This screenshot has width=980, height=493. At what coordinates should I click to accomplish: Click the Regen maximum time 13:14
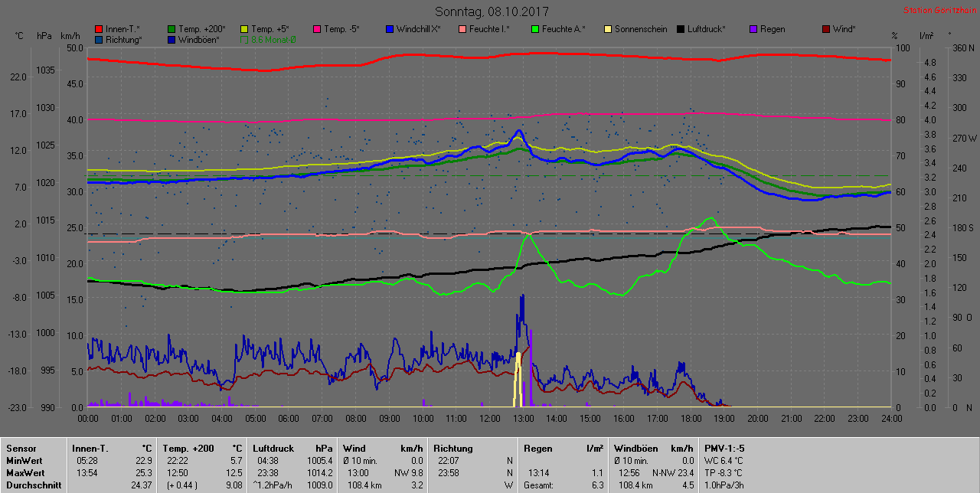pyautogui.click(x=540, y=472)
